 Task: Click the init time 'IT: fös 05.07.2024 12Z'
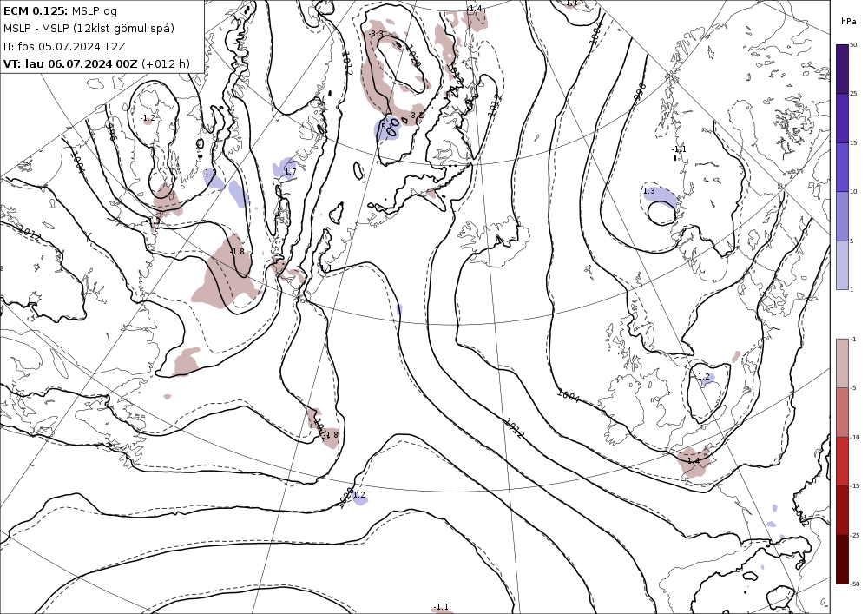click(x=64, y=46)
